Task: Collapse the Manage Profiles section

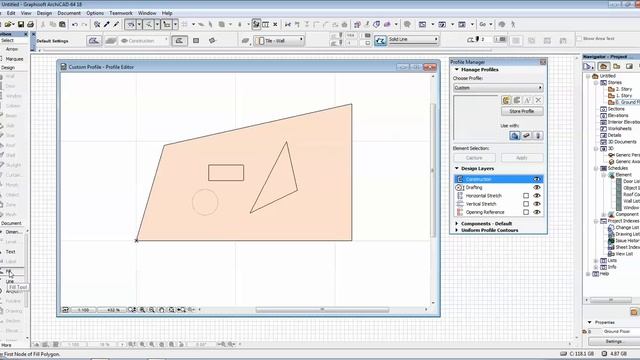Action: pos(457,70)
